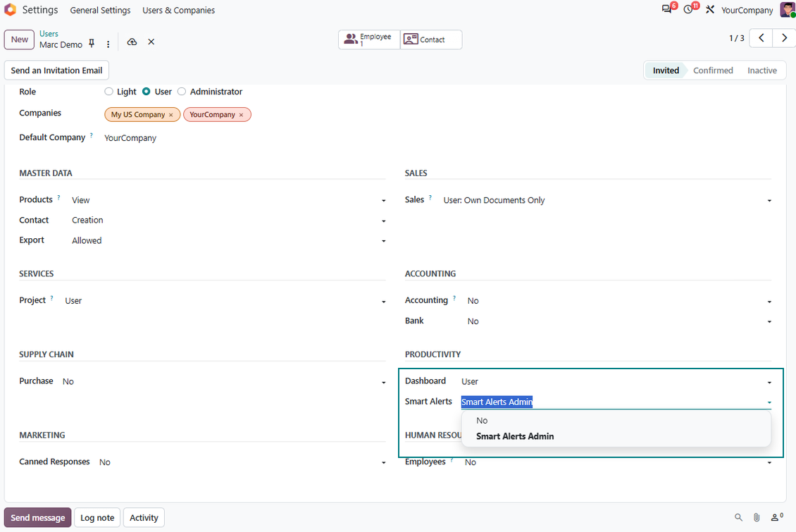Go to the previous user record
The image size is (796, 532).
pos(761,38)
